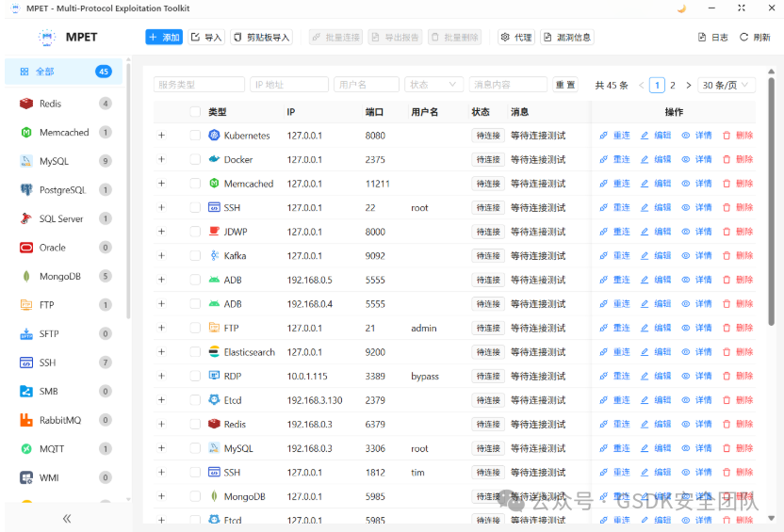Click the 待连接 status of MySQL row
The height and width of the screenshot is (532, 784).
point(488,448)
